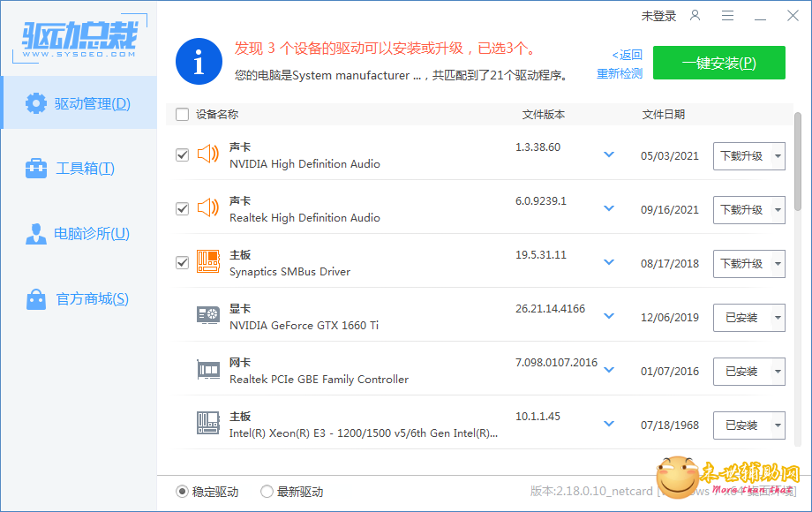Click date text 05/03/2021
Screen dimensions: 812x512
tap(670, 156)
